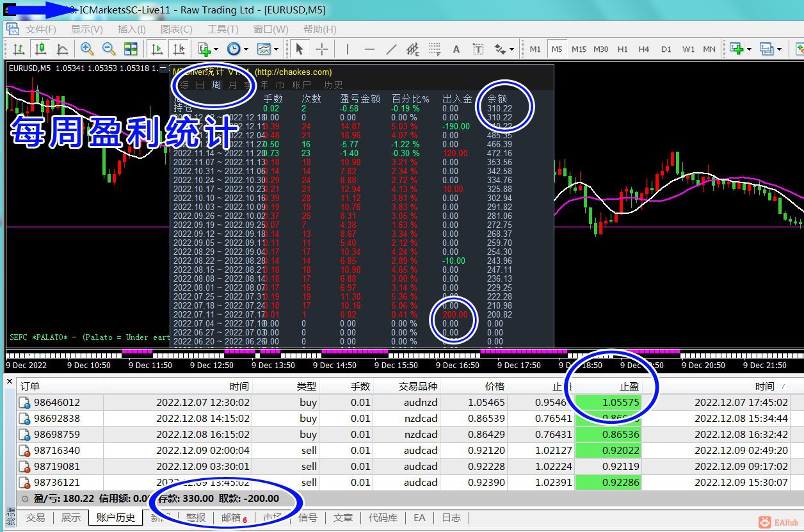Zoom out the chart with magnifier minus

coord(109,49)
